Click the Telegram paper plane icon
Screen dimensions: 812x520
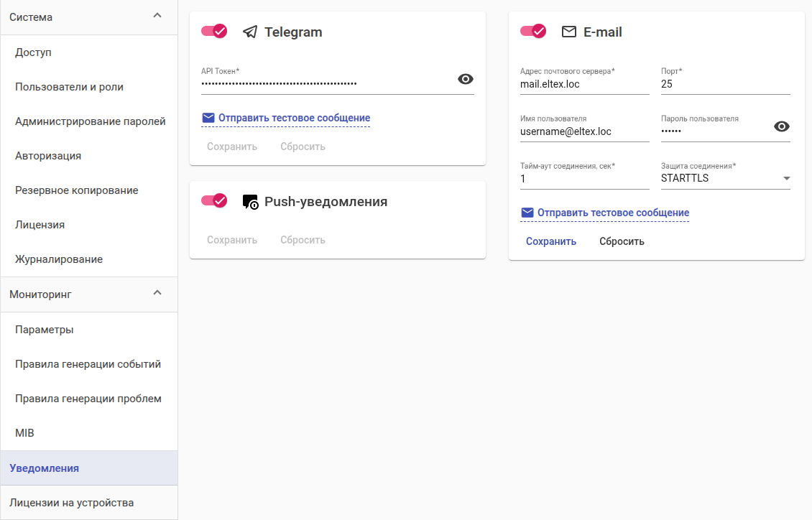(250, 32)
